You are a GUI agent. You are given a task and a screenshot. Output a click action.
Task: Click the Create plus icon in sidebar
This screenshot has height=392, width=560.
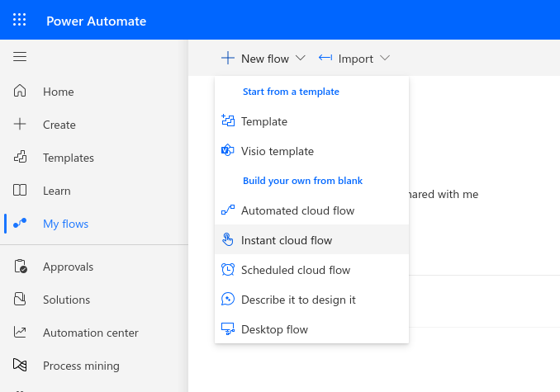click(20, 124)
